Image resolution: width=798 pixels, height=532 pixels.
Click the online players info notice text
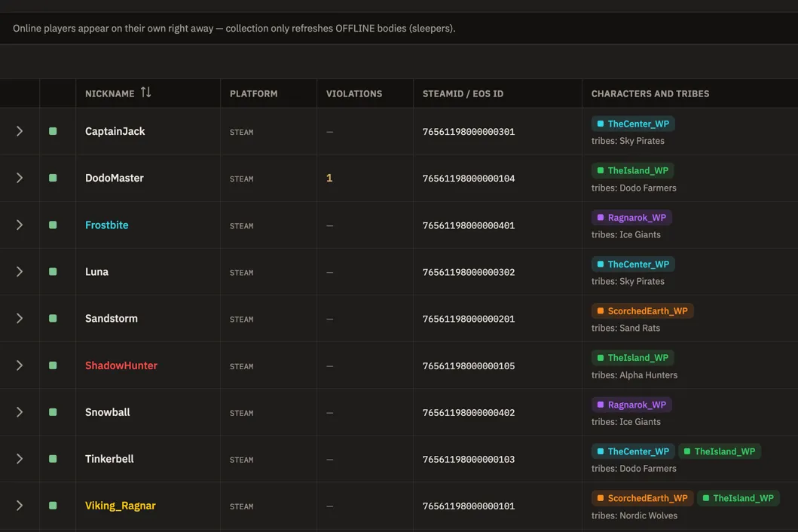click(x=234, y=29)
